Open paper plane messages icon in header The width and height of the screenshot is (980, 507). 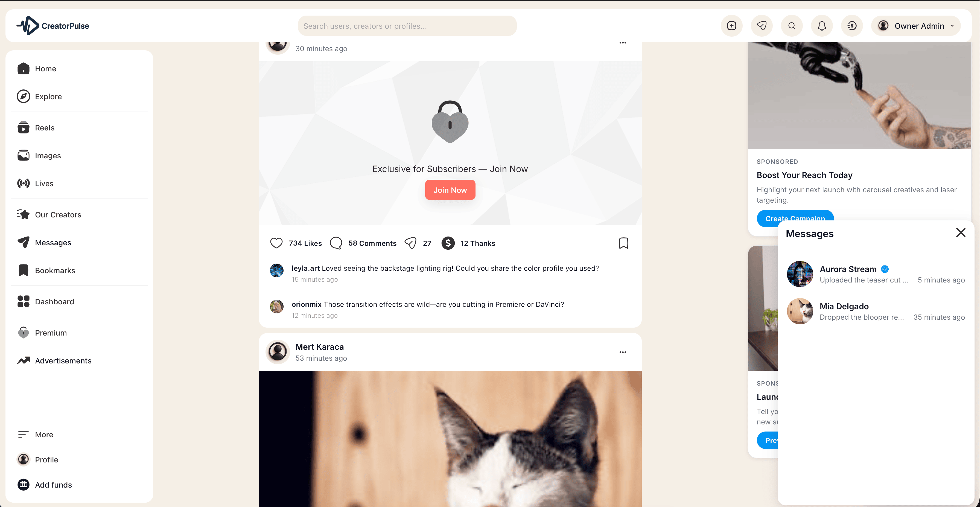point(761,26)
